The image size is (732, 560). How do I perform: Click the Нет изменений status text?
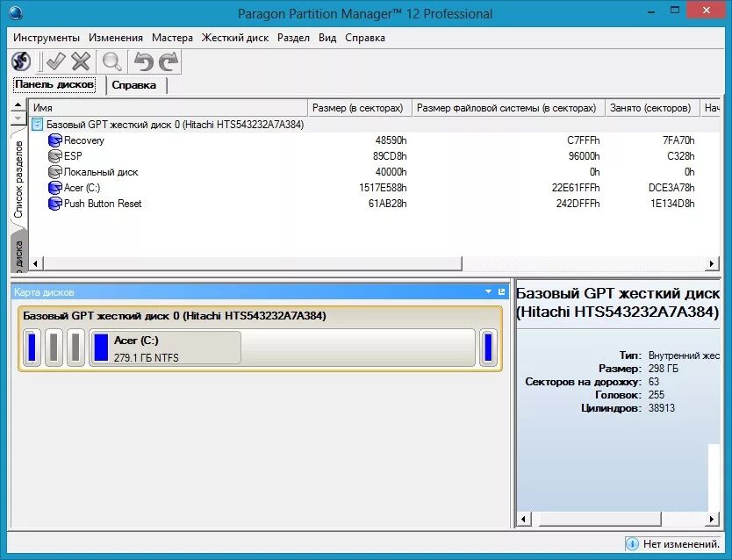pyautogui.click(x=681, y=544)
